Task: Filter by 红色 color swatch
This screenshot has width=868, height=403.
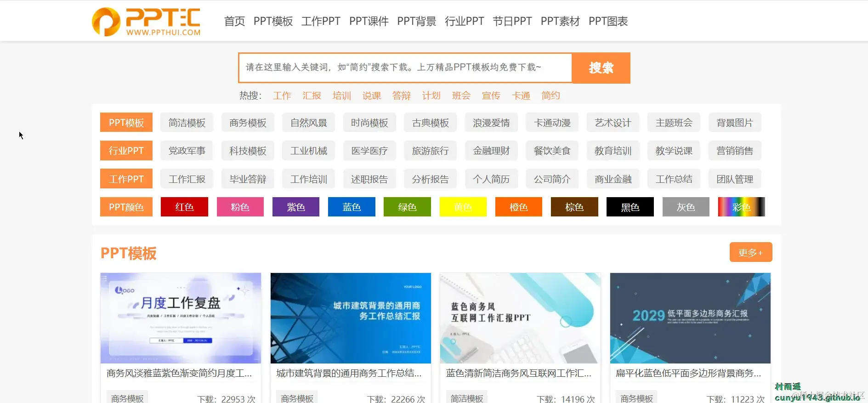Action: point(184,207)
